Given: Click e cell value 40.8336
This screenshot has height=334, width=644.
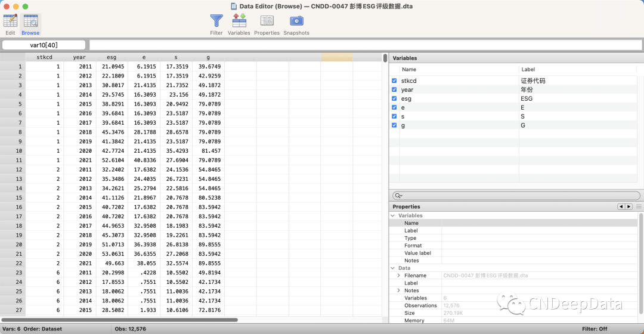Looking at the screenshot, I should click(x=144, y=160).
